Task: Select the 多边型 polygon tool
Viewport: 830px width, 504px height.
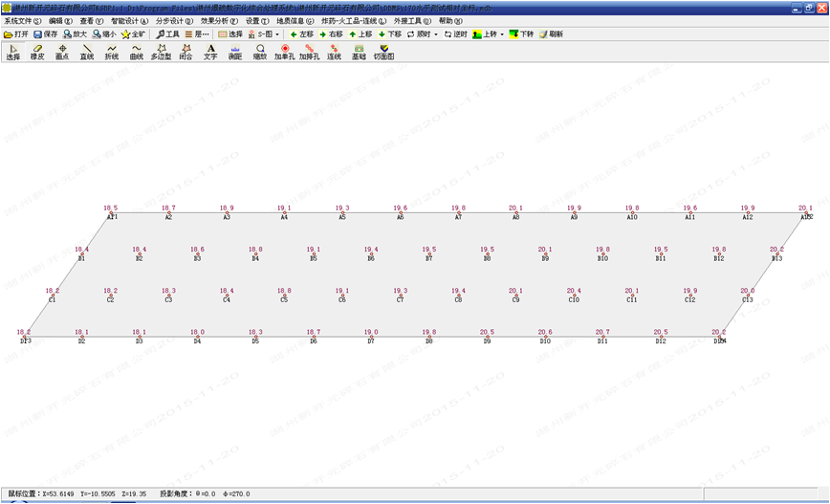Action: (x=161, y=52)
